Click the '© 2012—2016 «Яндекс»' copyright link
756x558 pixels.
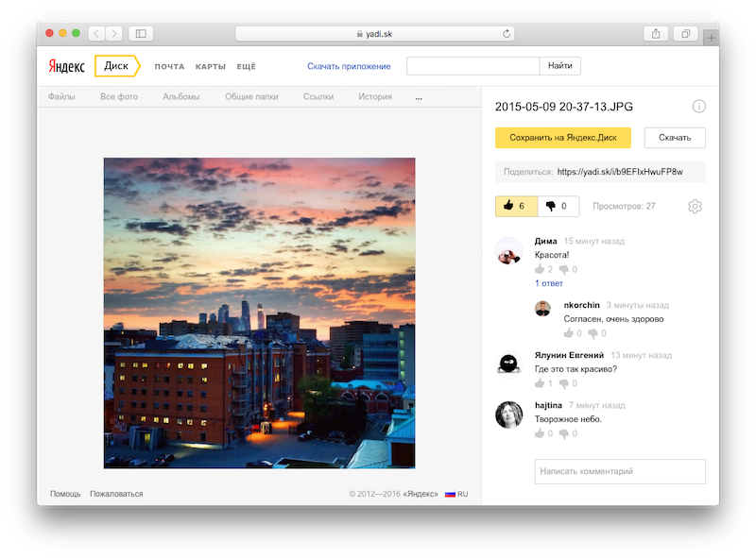[393, 494]
